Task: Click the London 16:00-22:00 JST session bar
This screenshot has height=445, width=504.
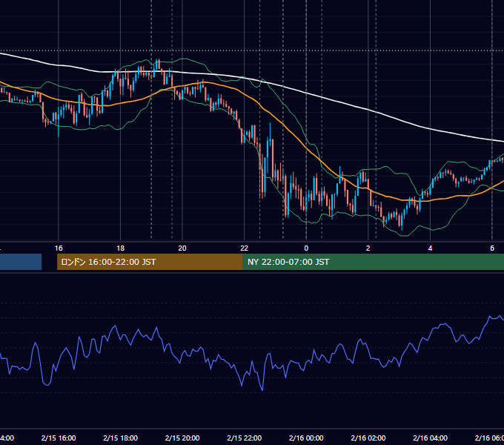Action: point(150,262)
